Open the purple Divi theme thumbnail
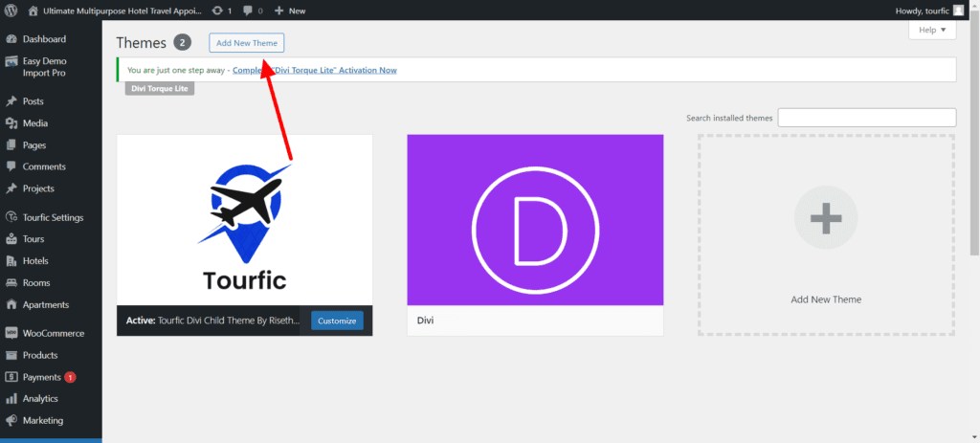This screenshot has height=443, width=980. [x=535, y=220]
